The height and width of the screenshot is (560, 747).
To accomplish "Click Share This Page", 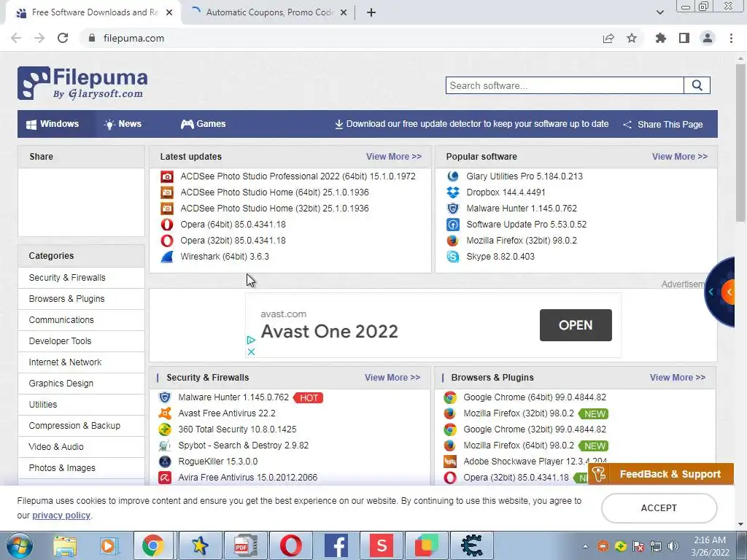I will [663, 124].
